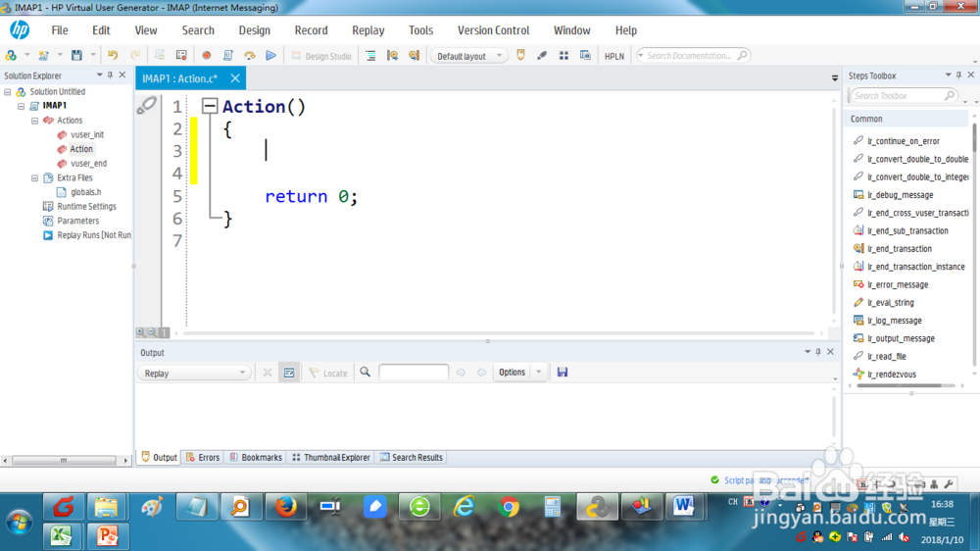
Task: Open the Default layout dropdown
Action: click(x=468, y=56)
